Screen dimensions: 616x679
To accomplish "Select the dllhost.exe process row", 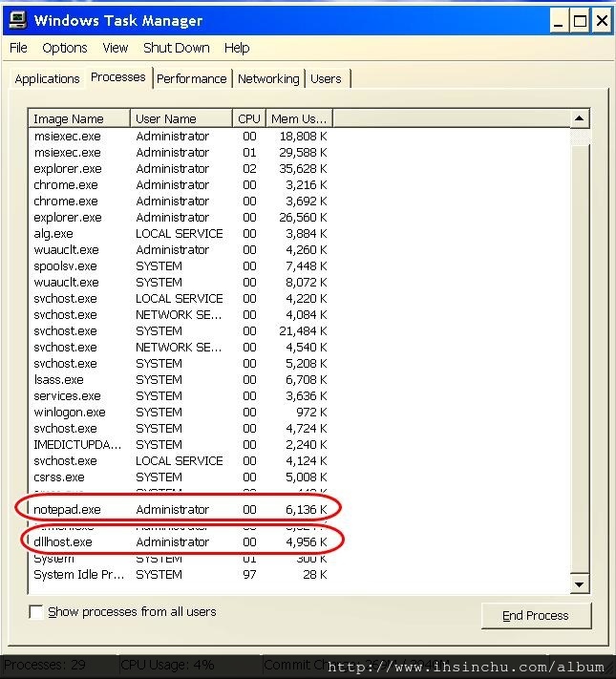I will pos(181,541).
